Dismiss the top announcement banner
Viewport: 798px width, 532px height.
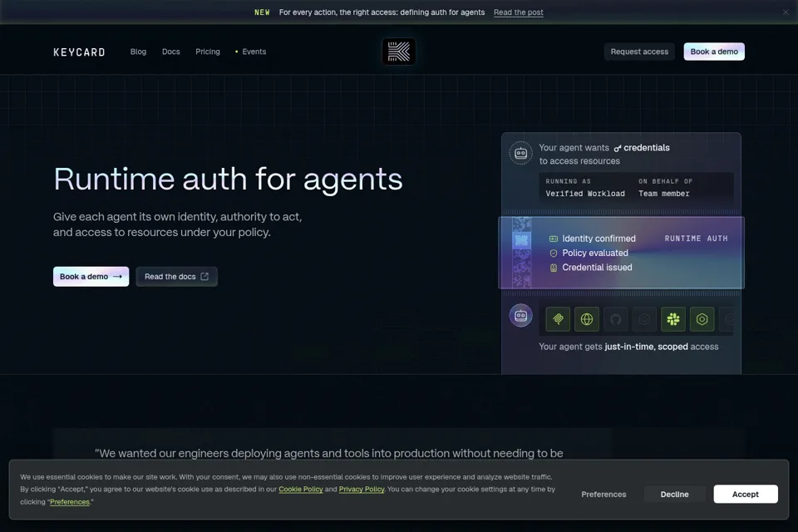(x=786, y=12)
